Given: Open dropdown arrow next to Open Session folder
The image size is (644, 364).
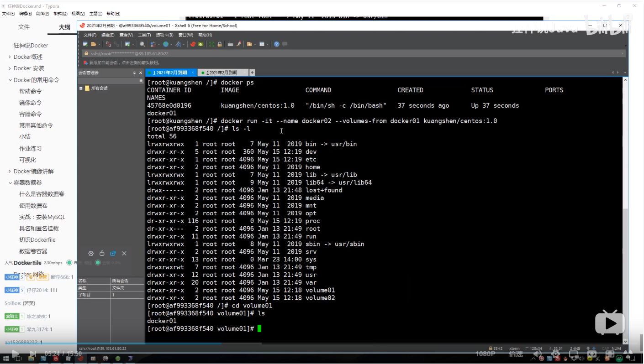Looking at the screenshot, I should [x=99, y=44].
